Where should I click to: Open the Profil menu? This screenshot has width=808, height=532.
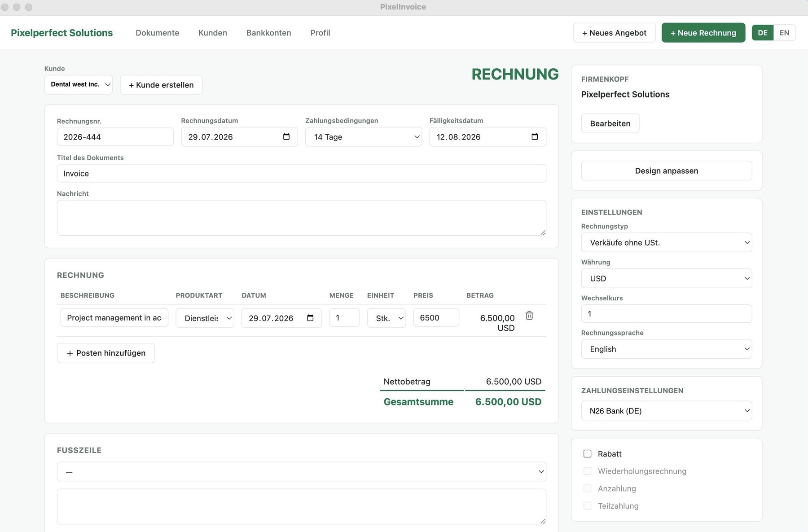(320, 33)
